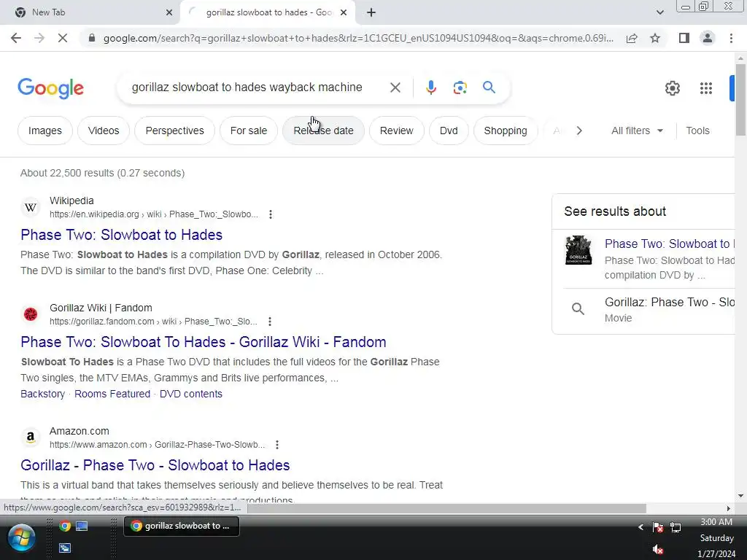This screenshot has width=747, height=560.
Task: Open the Chrome profile avatar menu
Action: 708,38
